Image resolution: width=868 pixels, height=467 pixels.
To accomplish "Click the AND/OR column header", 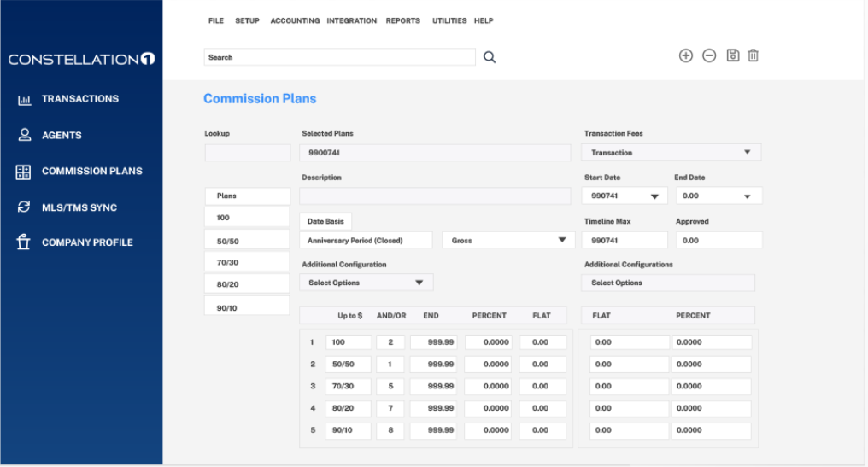I will coord(390,315).
